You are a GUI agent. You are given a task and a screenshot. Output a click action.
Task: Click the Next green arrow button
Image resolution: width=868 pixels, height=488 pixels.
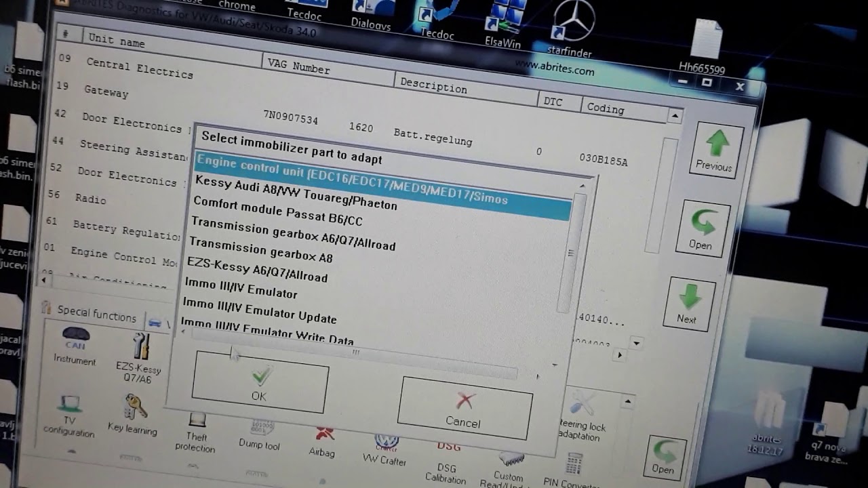(x=688, y=304)
